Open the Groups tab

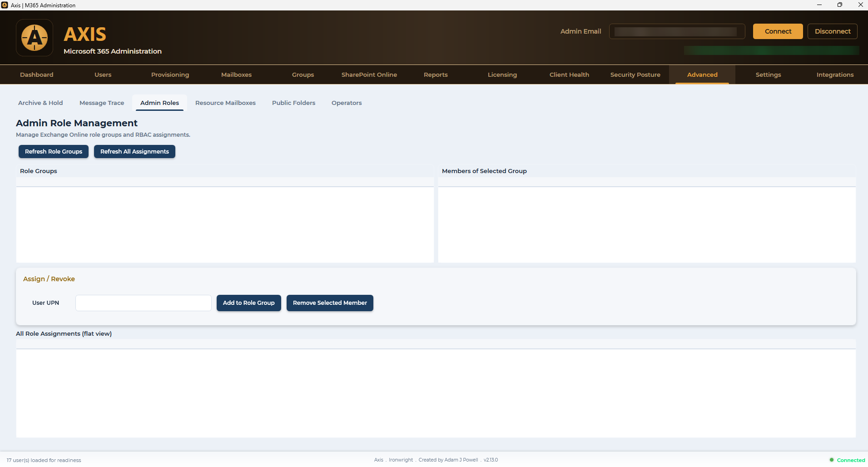pos(303,75)
